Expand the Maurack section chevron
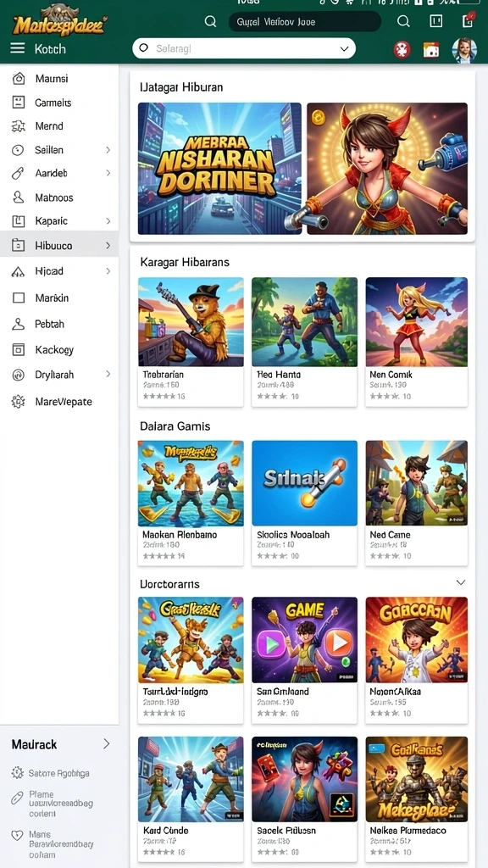Screen dimensions: 488x868 pos(106,744)
